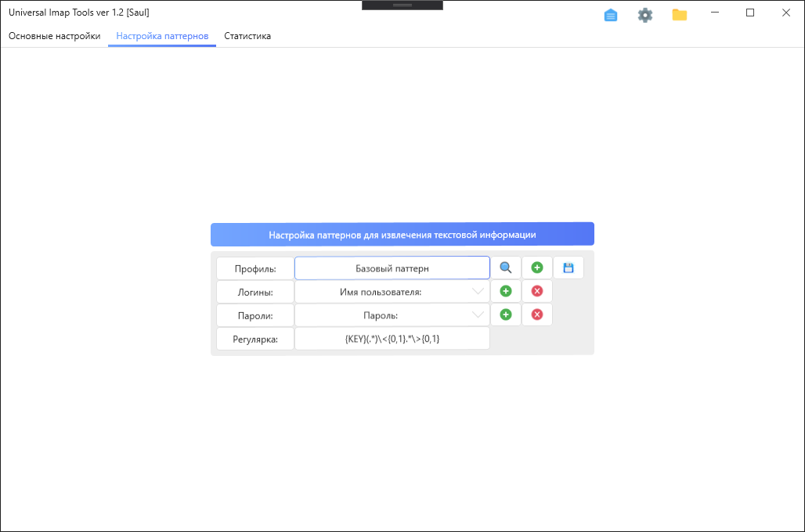Click the 'Регулярка:' label button

pos(255,339)
